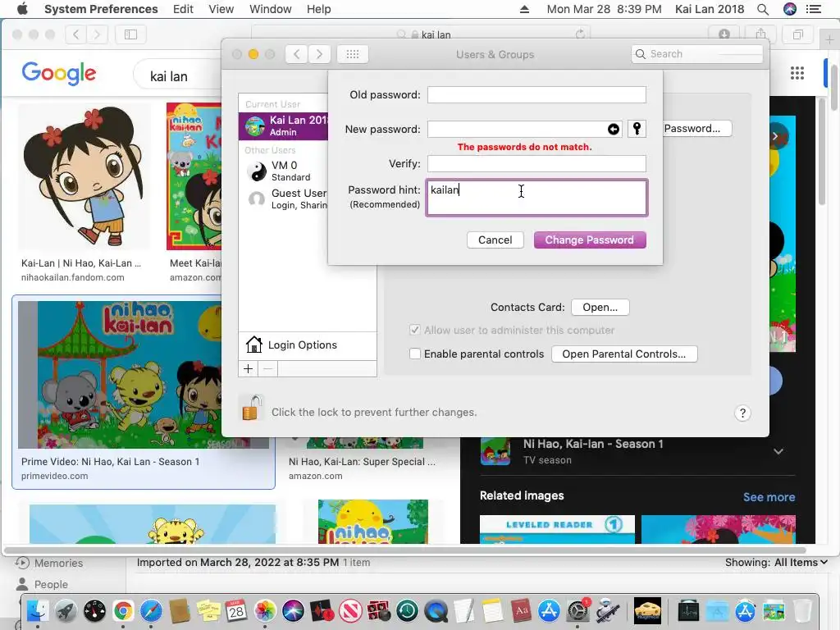Open the Edit menu
This screenshot has width=840, height=630.
pyautogui.click(x=183, y=9)
